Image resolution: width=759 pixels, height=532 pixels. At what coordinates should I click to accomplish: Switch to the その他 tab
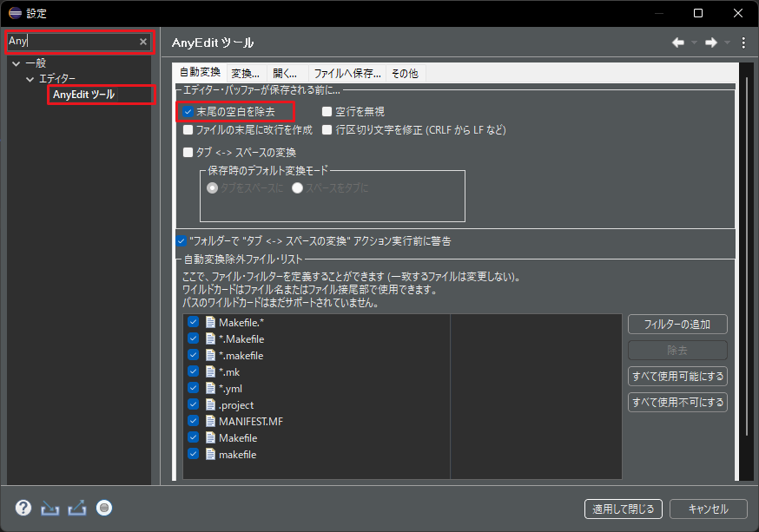(x=405, y=74)
